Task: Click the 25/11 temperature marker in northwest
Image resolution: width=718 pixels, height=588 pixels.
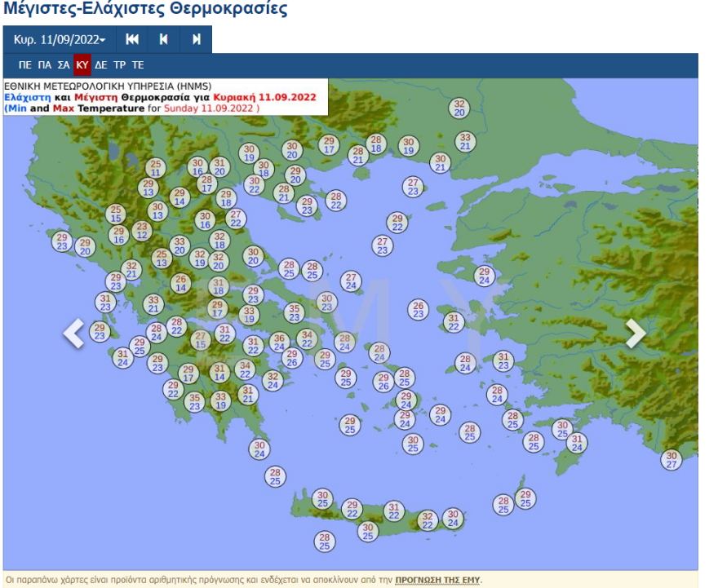Action: click(156, 169)
